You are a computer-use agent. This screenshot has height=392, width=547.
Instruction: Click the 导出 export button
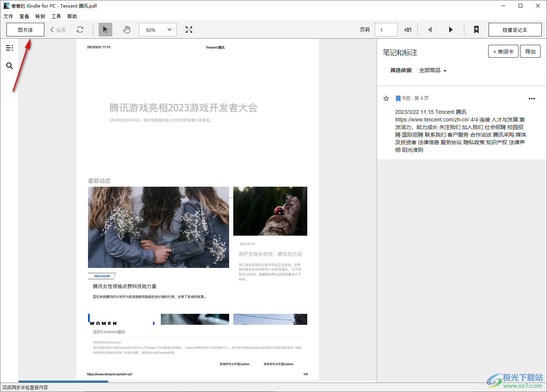pyautogui.click(x=530, y=52)
